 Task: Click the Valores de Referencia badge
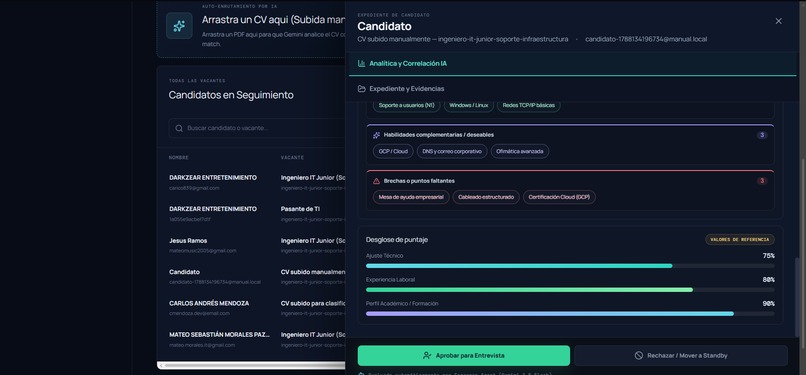(x=740, y=240)
